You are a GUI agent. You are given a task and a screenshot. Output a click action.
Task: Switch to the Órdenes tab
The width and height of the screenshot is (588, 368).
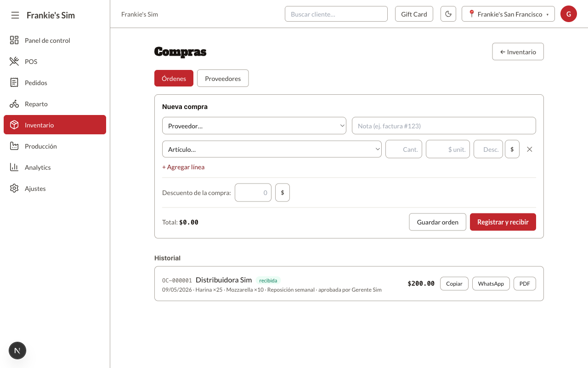174,78
